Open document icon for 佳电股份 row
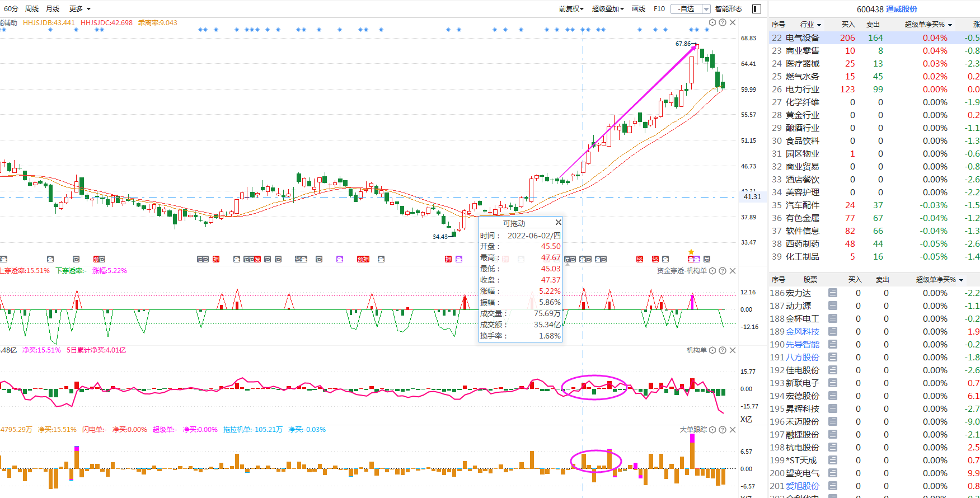Viewport: 980px width, 498px height. 833,370
